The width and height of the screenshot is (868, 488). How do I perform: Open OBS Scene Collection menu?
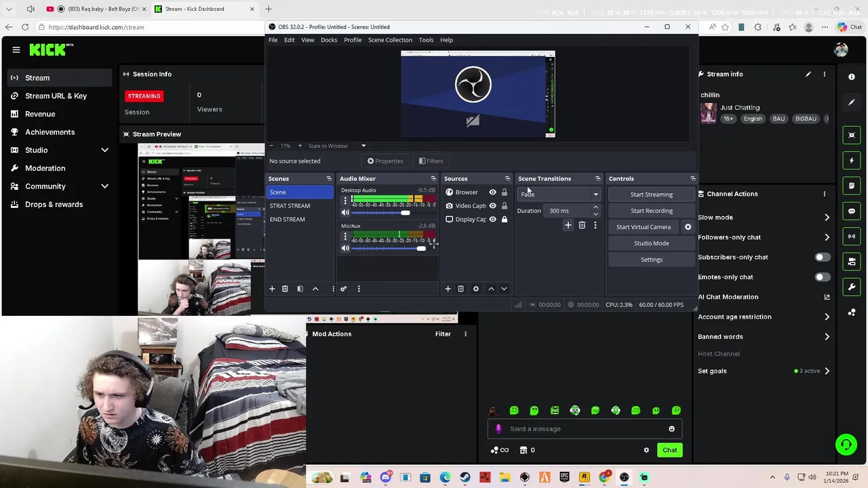tap(390, 40)
